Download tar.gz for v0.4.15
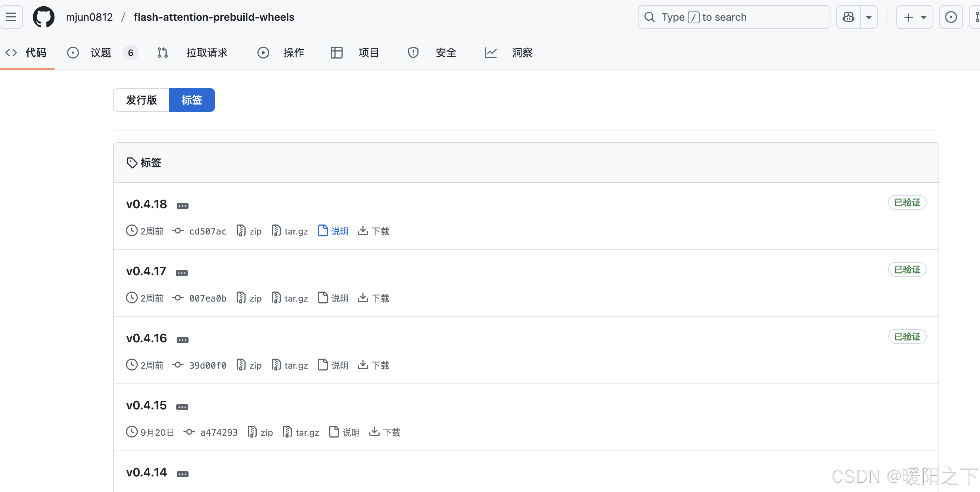 (307, 432)
